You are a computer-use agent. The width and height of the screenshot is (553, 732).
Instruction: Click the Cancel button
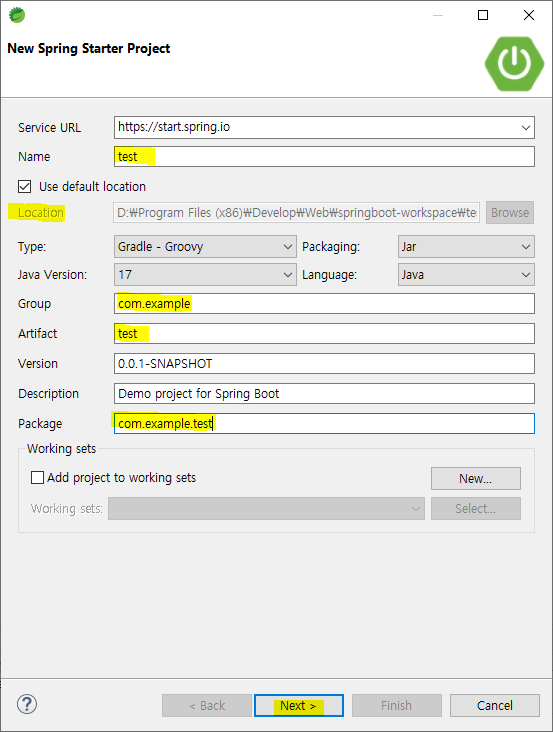pos(495,705)
